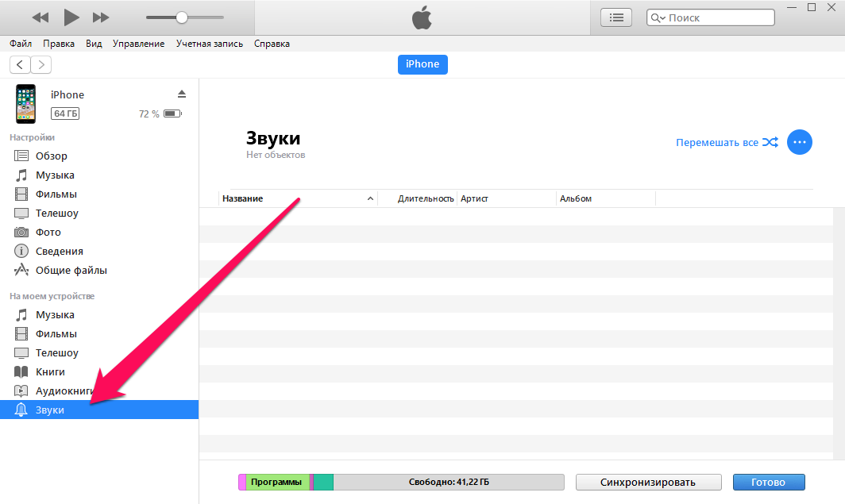Click the Аудиокниги audiobook icon

[x=21, y=391]
